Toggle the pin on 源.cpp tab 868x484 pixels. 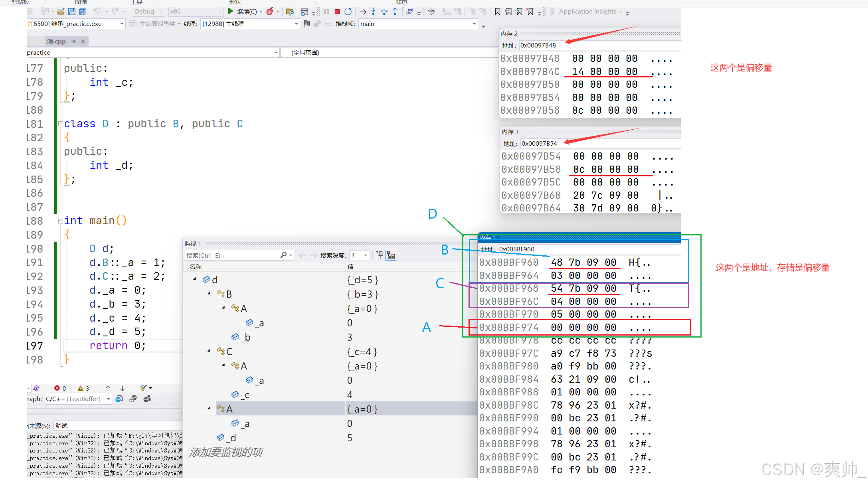point(74,41)
